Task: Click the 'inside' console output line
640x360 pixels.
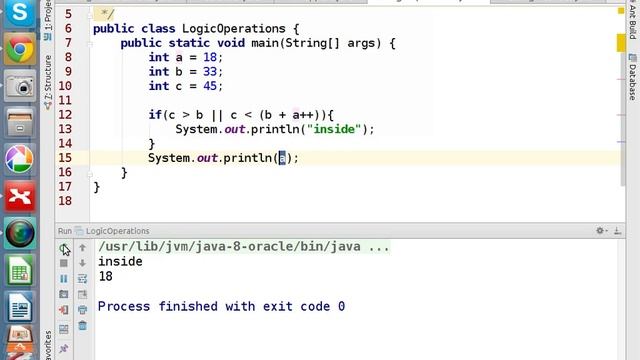Action: [x=120, y=262]
